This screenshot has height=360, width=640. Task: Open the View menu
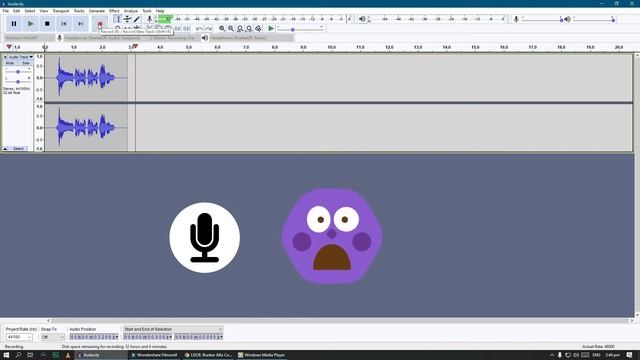pos(44,11)
